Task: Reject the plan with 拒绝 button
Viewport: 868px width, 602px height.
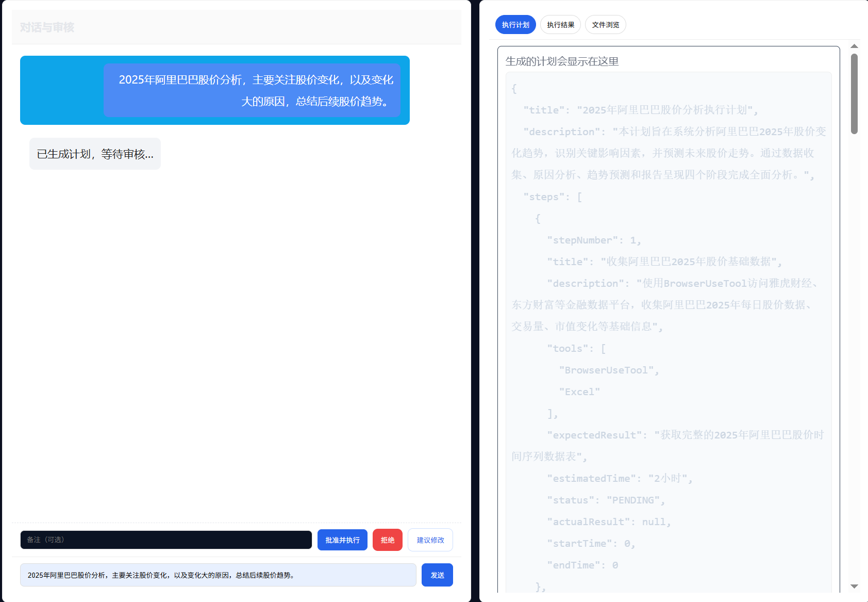Action: (x=388, y=540)
